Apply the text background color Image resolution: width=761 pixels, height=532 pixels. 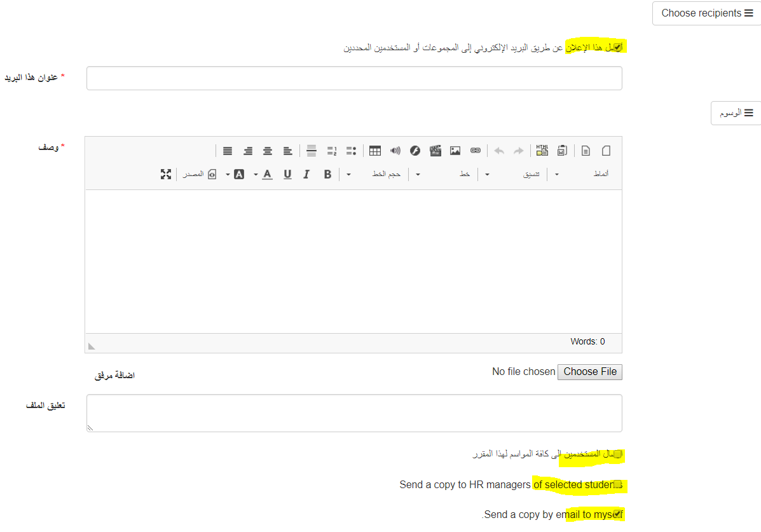tap(239, 174)
